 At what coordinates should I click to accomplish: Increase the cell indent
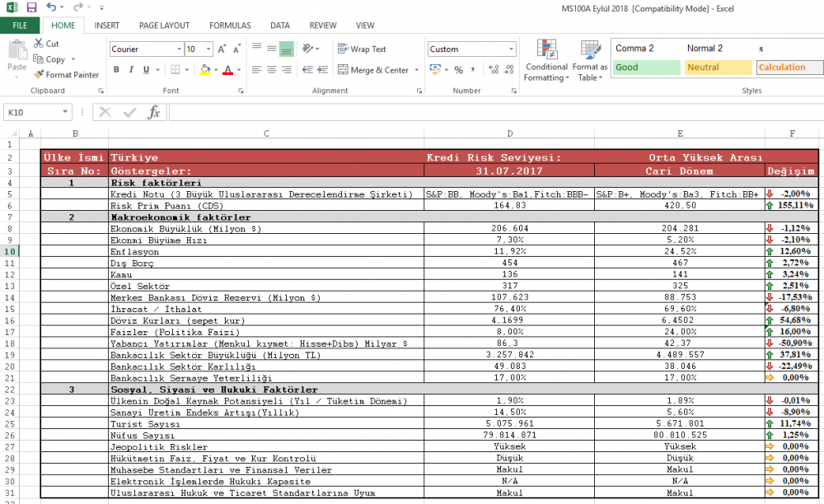(323, 70)
